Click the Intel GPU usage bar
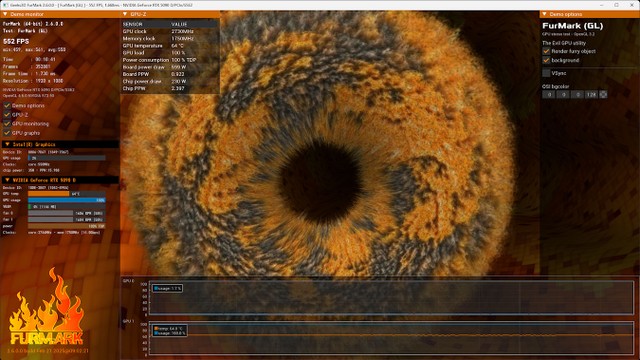The image size is (640, 360). (67, 158)
